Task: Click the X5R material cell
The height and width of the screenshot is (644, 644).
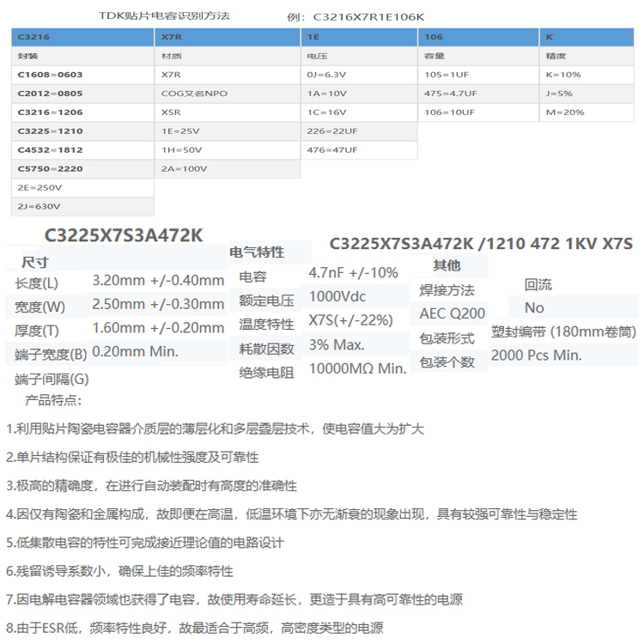Action: (228, 112)
